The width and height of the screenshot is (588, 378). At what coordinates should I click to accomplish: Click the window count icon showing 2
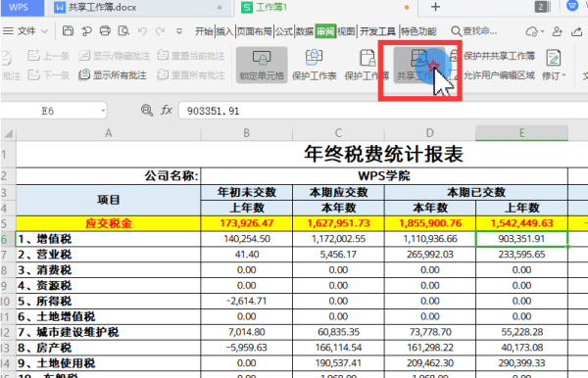(542, 7)
